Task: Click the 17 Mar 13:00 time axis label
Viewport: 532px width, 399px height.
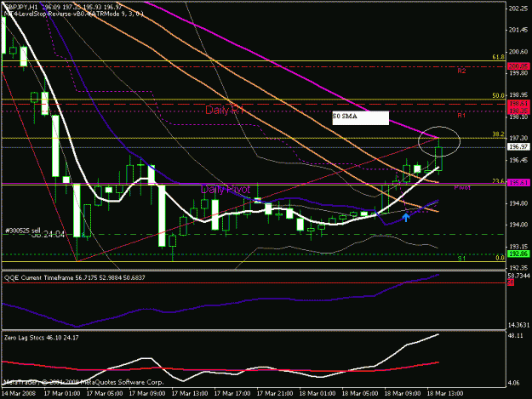Action: coord(190,394)
